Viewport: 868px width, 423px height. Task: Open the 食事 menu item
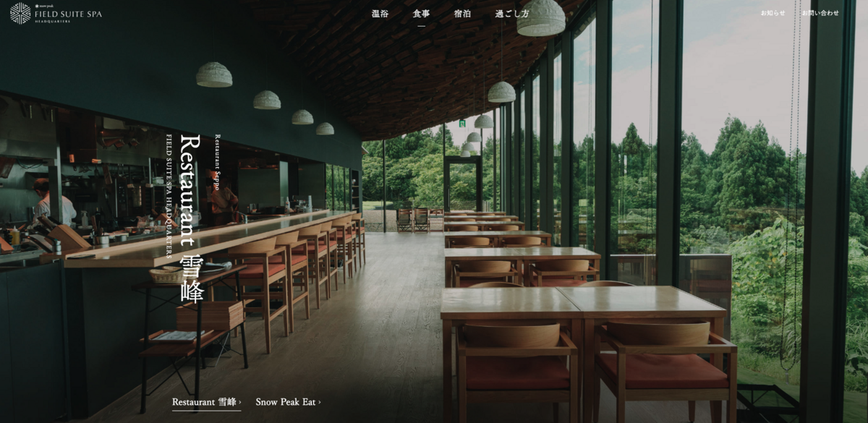pyautogui.click(x=421, y=14)
